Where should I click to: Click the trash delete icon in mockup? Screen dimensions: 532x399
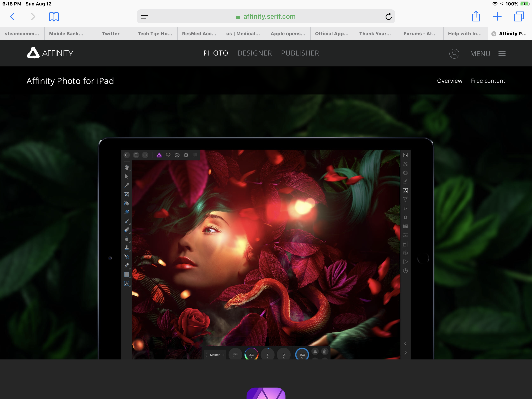click(x=325, y=352)
